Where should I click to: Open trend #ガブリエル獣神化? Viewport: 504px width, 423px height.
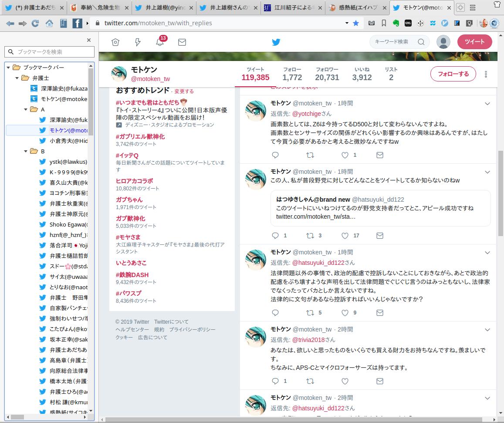140,137
